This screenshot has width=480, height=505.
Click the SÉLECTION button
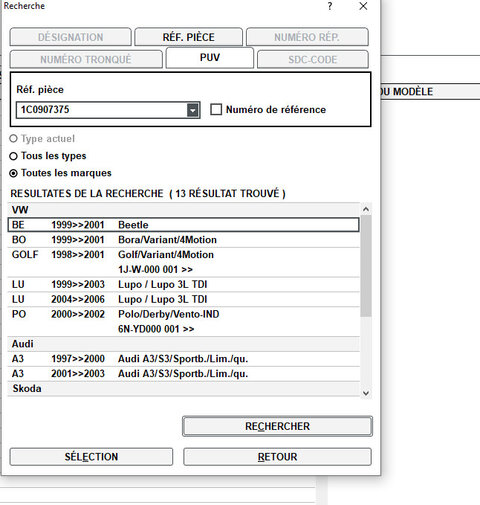[x=91, y=457]
